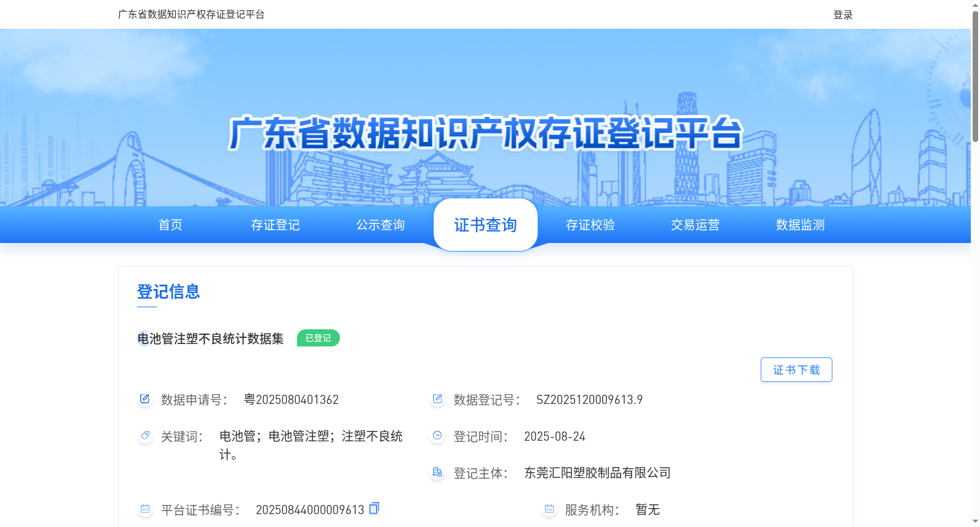The image size is (980, 527).
Task: Click the calendar icon beside 平台证书编号
Action: click(x=145, y=509)
